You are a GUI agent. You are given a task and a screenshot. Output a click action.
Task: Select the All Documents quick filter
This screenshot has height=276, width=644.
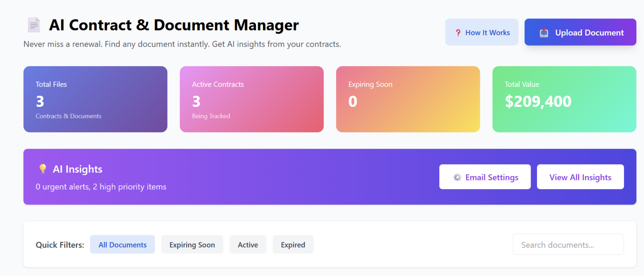[x=122, y=245]
